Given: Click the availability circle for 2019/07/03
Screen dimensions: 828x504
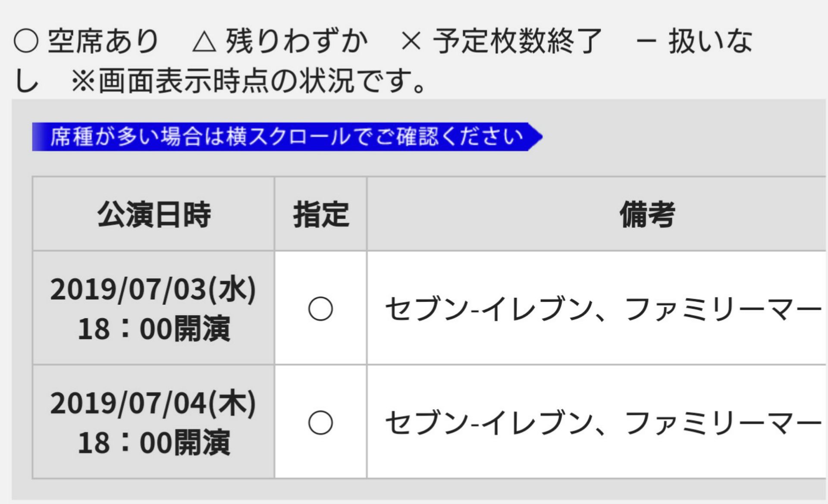Looking at the screenshot, I should click(x=320, y=309).
